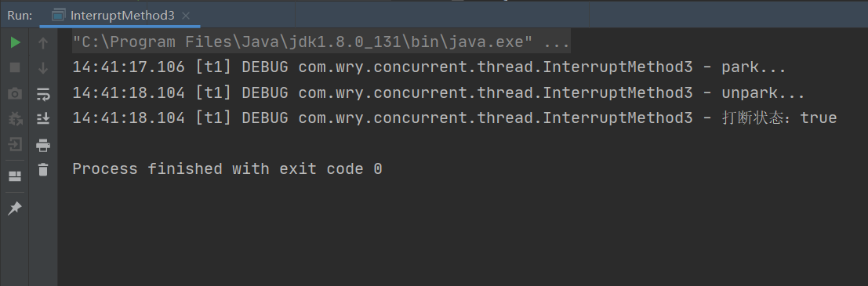Expand the folded java.exe command ellipsis
This screenshot has height=286, width=868.
(x=557, y=42)
